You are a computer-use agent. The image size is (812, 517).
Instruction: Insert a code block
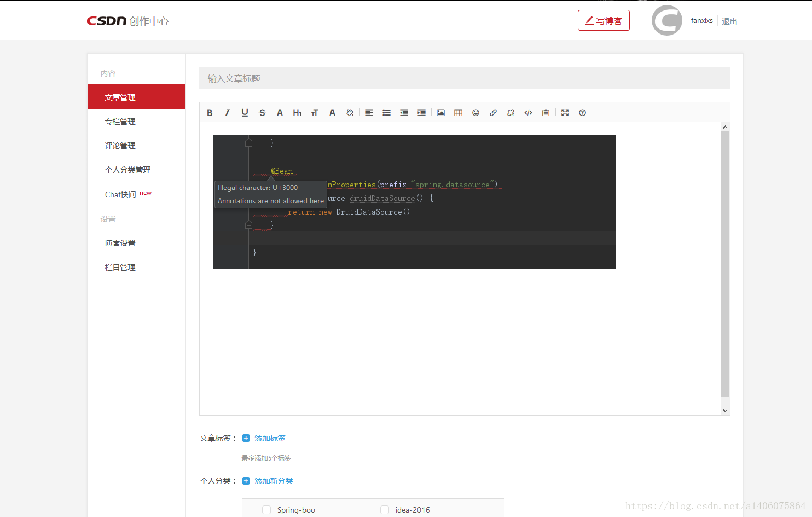[529, 113]
